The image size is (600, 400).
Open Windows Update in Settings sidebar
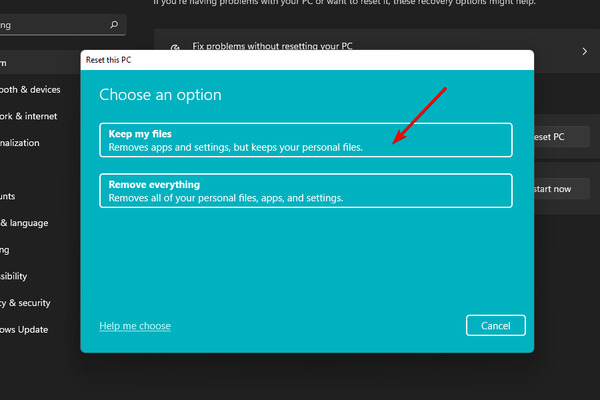pos(24,330)
